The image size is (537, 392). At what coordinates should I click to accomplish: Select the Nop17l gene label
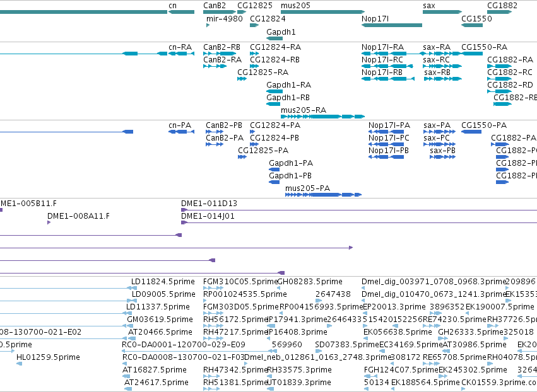[x=375, y=18]
